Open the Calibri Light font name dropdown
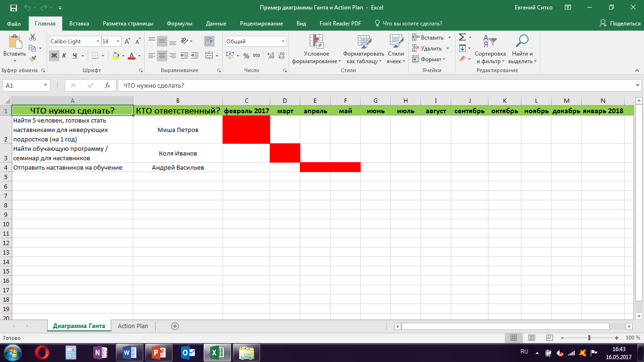Viewport: 644px width, 362px height. [x=98, y=41]
